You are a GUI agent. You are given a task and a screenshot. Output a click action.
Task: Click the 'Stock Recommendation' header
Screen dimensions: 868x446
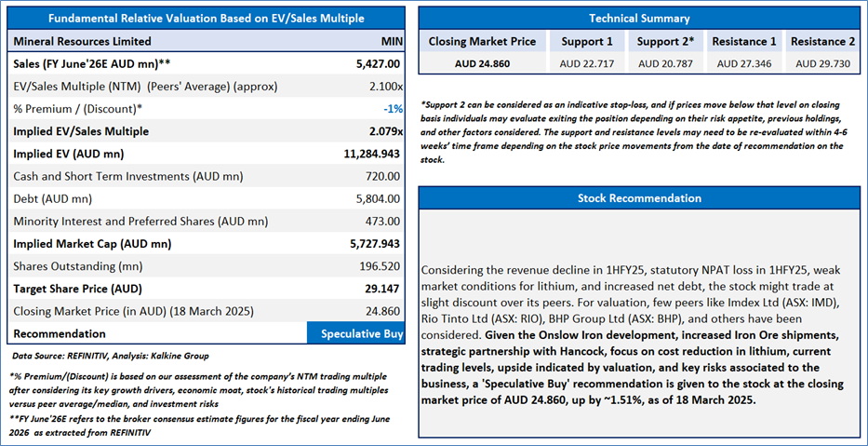pyautogui.click(x=639, y=197)
